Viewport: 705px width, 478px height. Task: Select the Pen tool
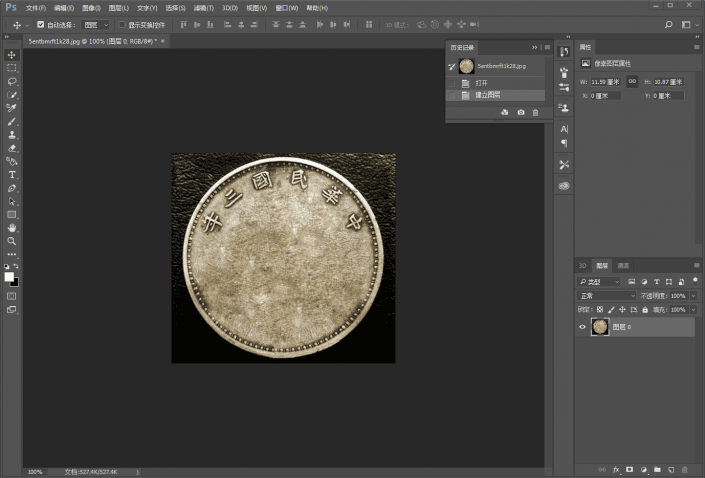point(12,188)
